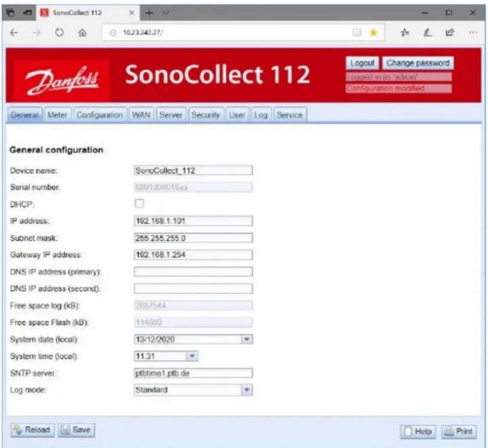The image size is (488, 448).
Task: Click the Serial number field
Action: point(193,187)
